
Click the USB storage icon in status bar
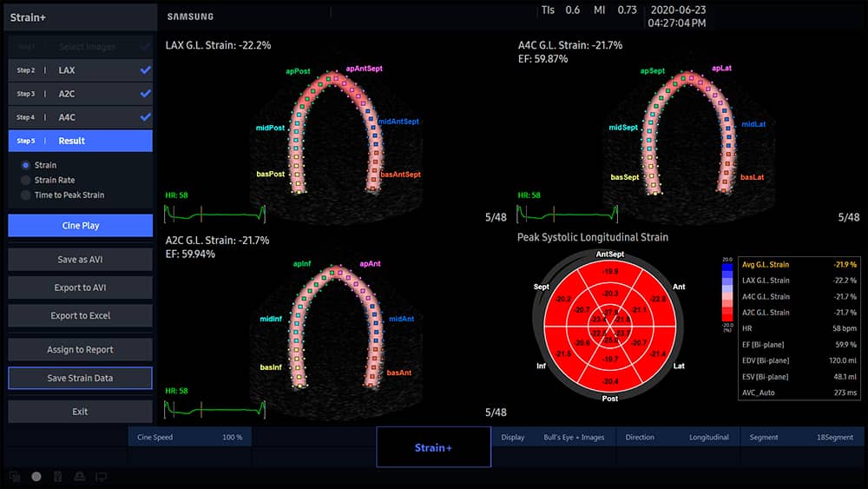click(x=58, y=476)
